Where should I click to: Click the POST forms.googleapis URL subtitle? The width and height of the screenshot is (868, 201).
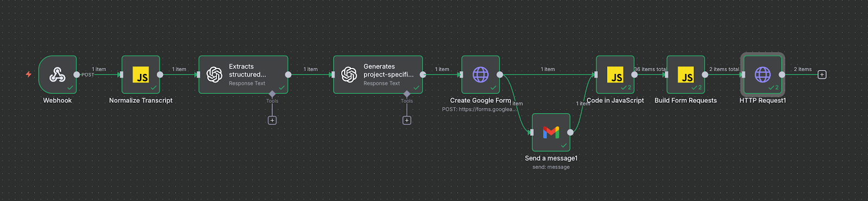click(480, 109)
